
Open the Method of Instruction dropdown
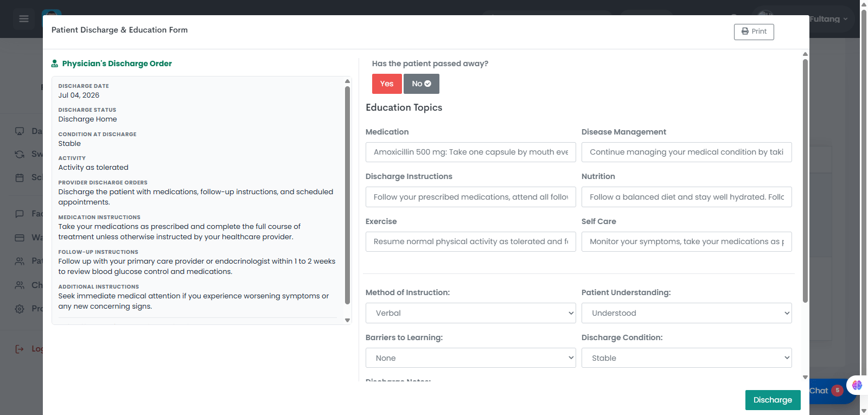470,313
